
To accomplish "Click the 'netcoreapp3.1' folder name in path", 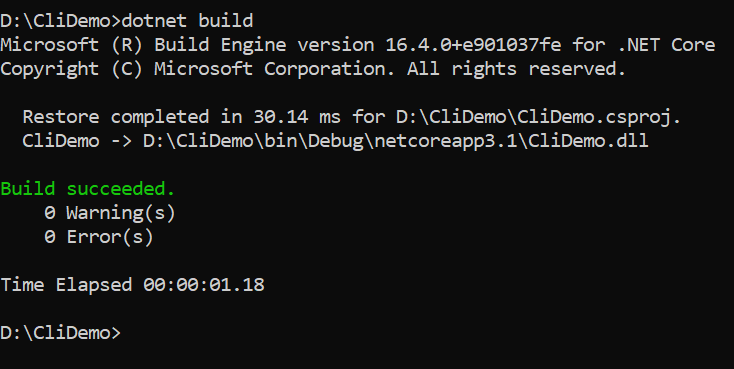I will pos(446,141).
